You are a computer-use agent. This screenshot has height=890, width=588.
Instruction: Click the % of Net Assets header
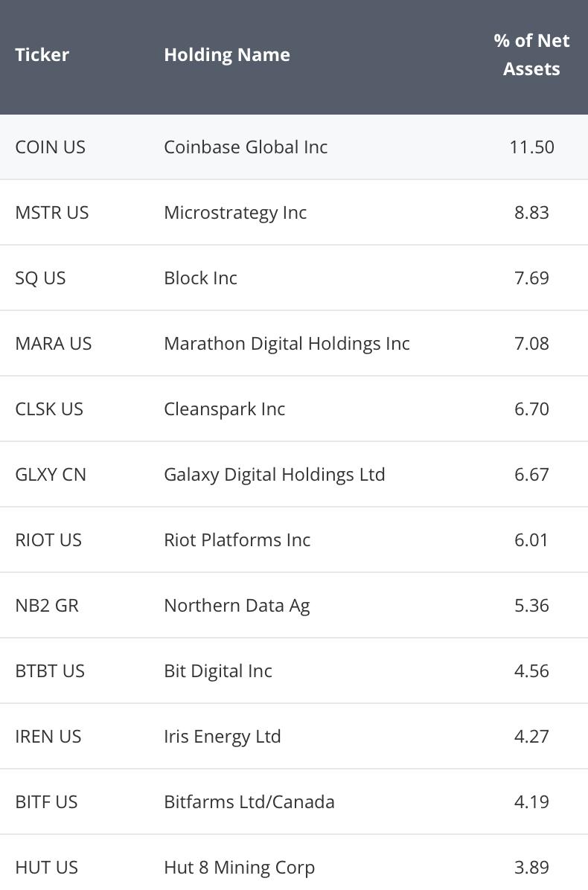[x=531, y=54]
